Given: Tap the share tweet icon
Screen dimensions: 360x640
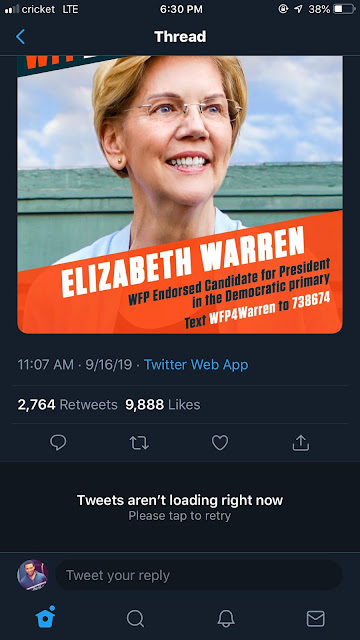Looking at the screenshot, I should coord(301,442).
